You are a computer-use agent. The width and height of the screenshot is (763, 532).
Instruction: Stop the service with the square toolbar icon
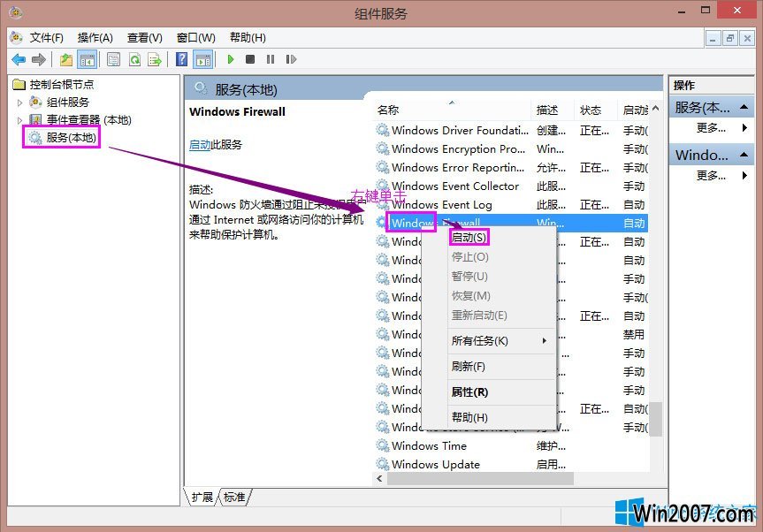click(250, 59)
